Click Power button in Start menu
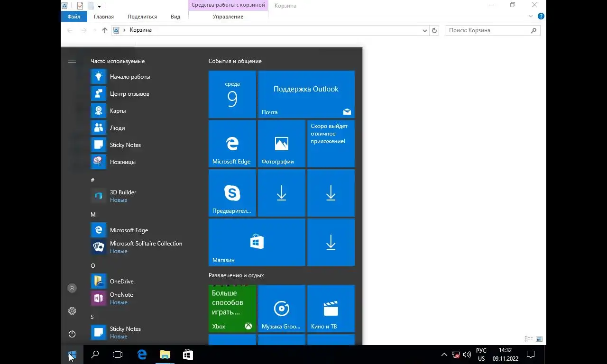This screenshot has height=364, width=607. pos(72,334)
